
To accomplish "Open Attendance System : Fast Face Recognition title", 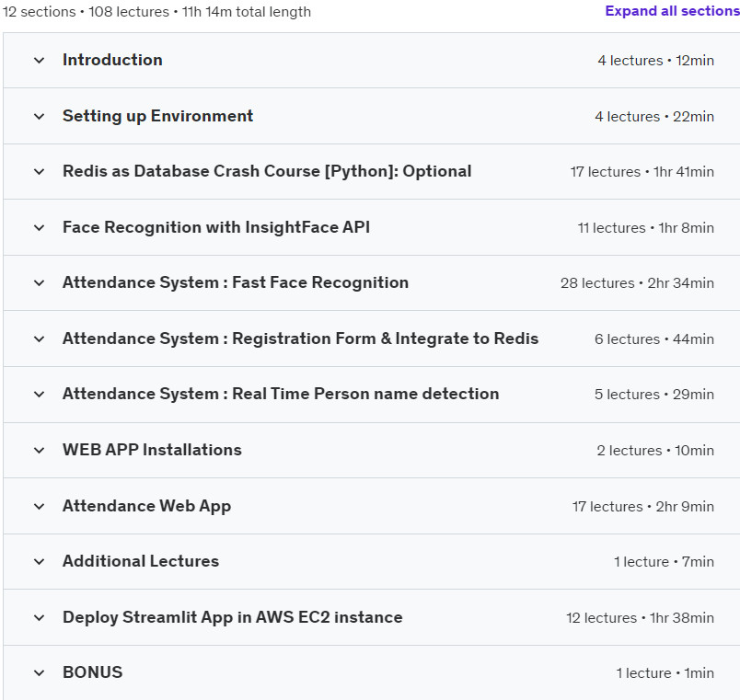I will point(236,282).
